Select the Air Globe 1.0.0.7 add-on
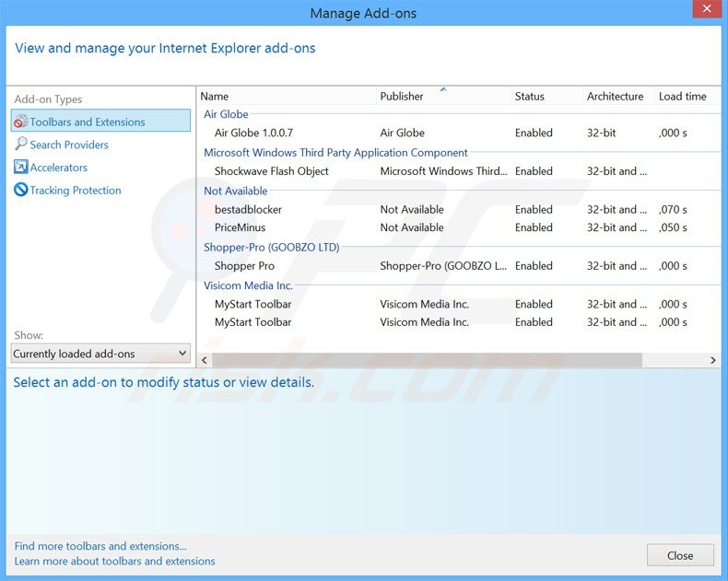728x581 pixels. 253,134
